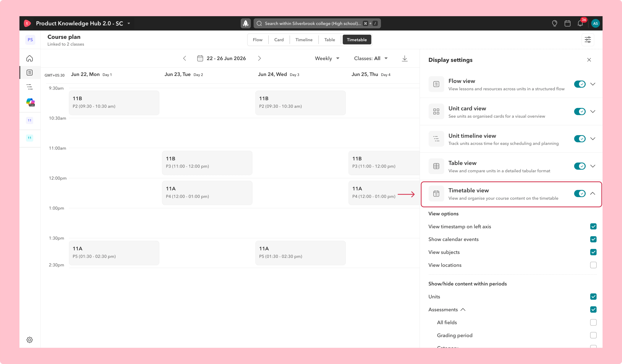Open the Weekly view dropdown
The image size is (622, 364).
(x=327, y=59)
